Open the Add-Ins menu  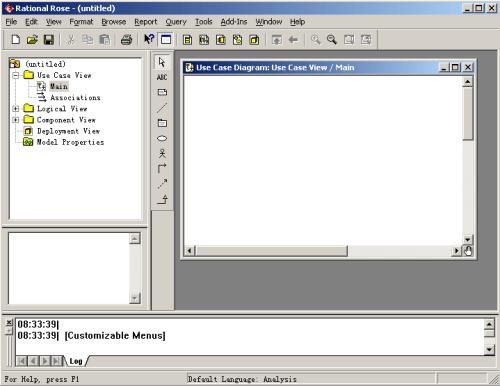coord(234,22)
